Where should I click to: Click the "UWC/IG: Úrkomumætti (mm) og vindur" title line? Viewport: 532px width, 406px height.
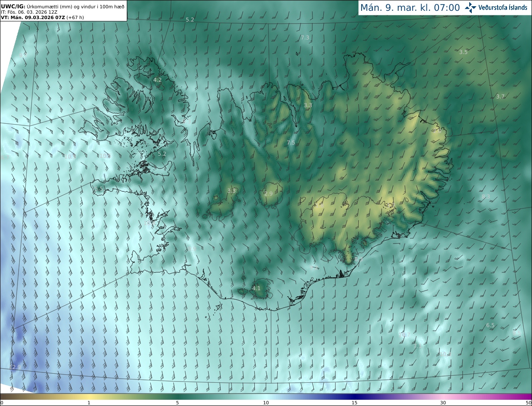click(x=62, y=6)
